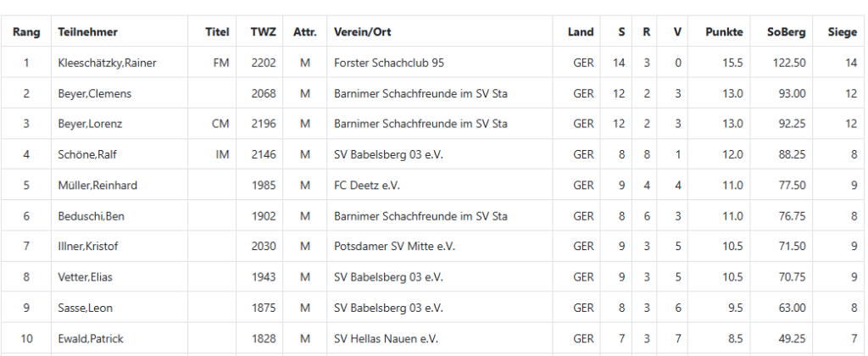Click on FC Deetz e.V. club
The height and width of the screenshot is (356, 868).
coord(367,185)
